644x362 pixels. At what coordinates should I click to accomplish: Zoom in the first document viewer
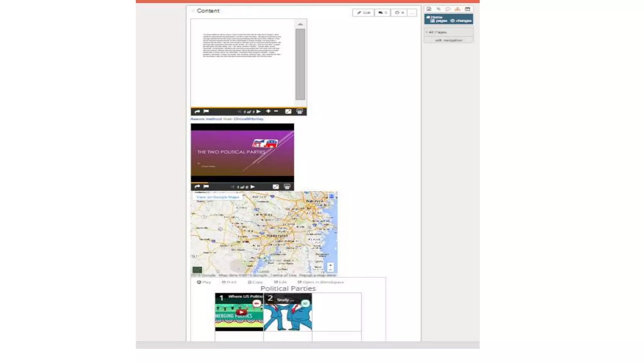pos(268,111)
